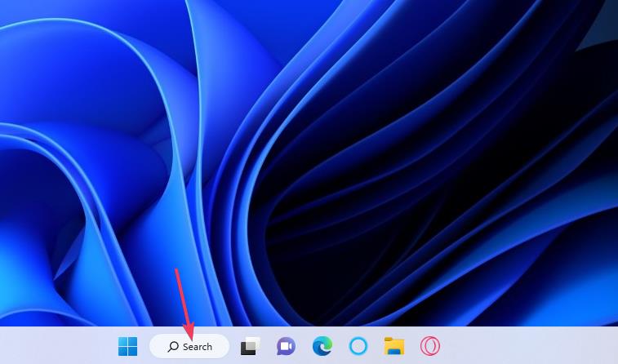Open File Explorer folder icon
The image size is (618, 364).
394,347
